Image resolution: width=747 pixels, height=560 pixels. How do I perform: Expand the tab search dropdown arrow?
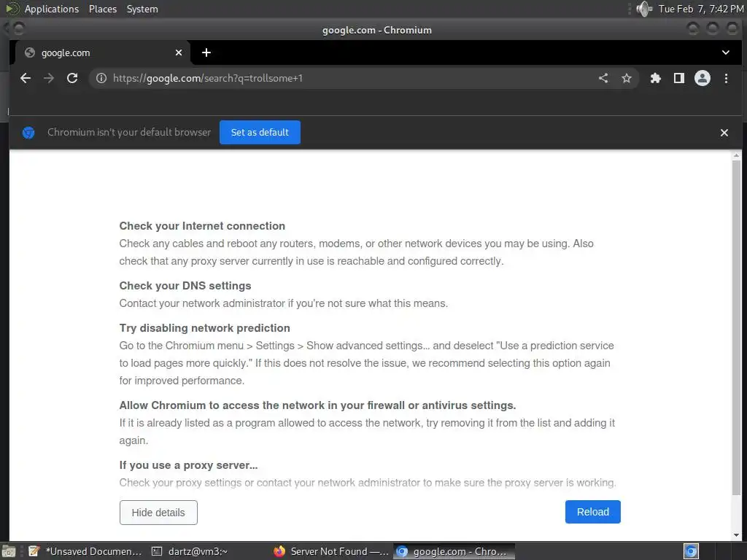tap(726, 52)
